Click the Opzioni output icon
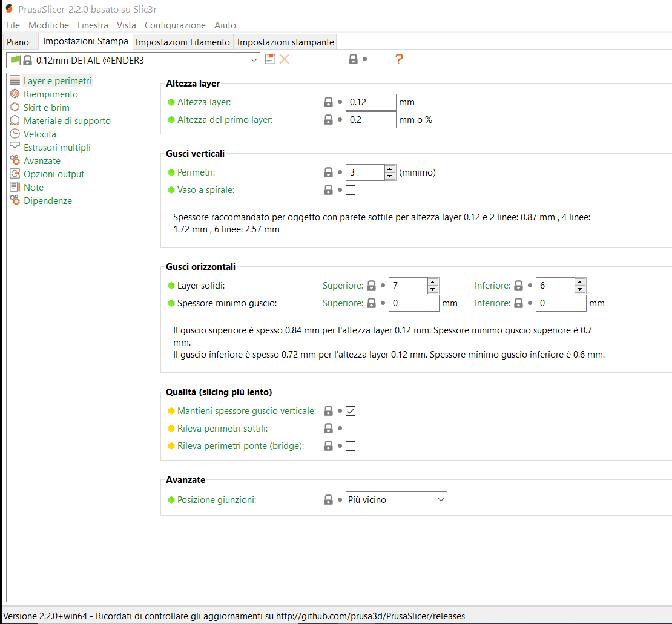This screenshot has width=672, height=624. (15, 174)
